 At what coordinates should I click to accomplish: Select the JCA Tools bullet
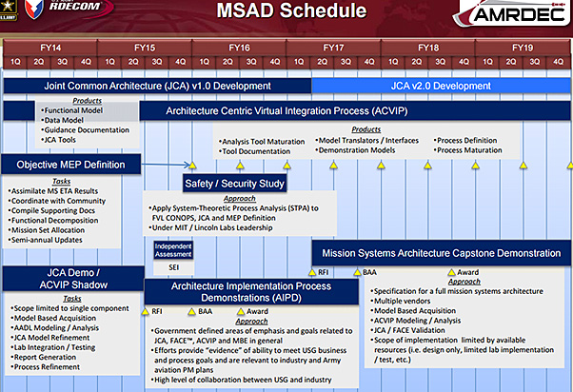58,140
